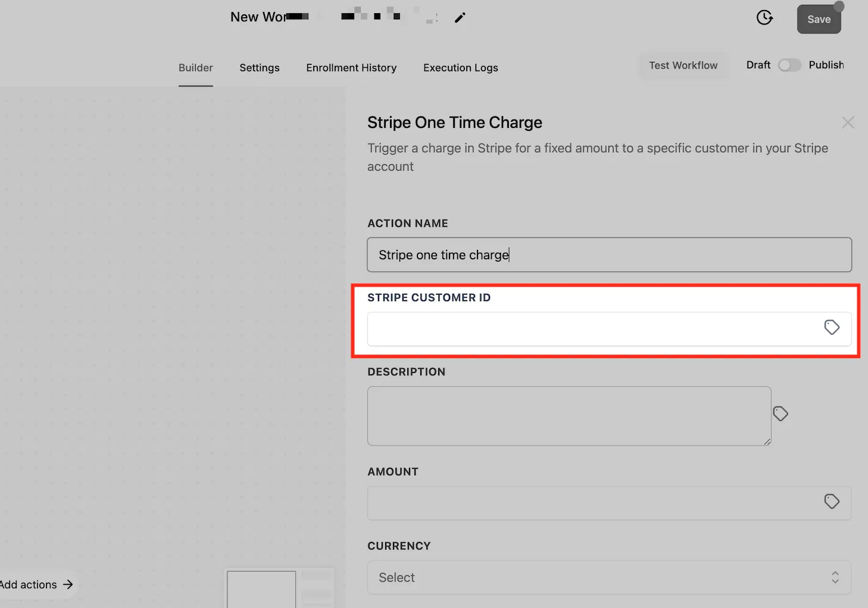Open the Execution Logs tab
This screenshot has height=608, width=868.
pyautogui.click(x=461, y=68)
